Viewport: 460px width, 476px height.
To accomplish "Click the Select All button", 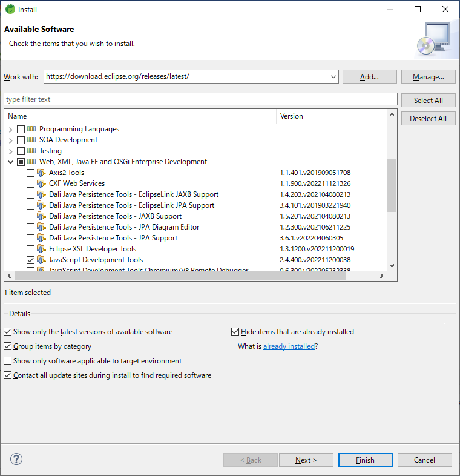I will tap(428, 101).
